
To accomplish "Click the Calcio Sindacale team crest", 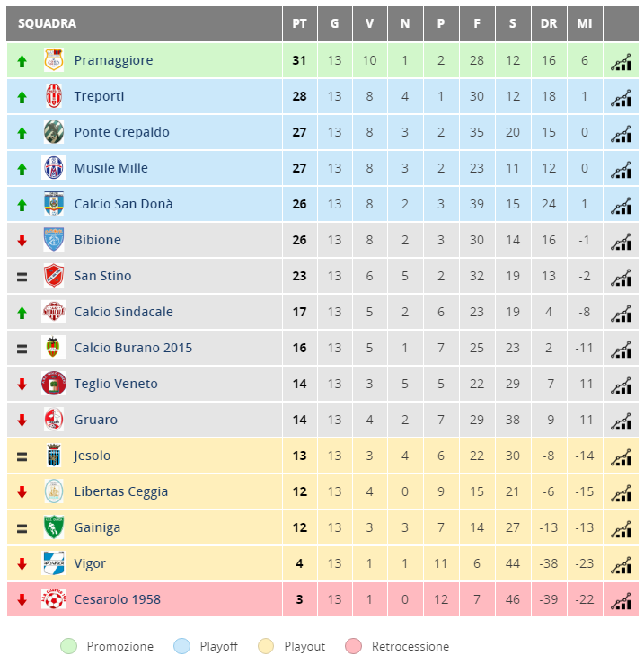I will tap(54, 311).
